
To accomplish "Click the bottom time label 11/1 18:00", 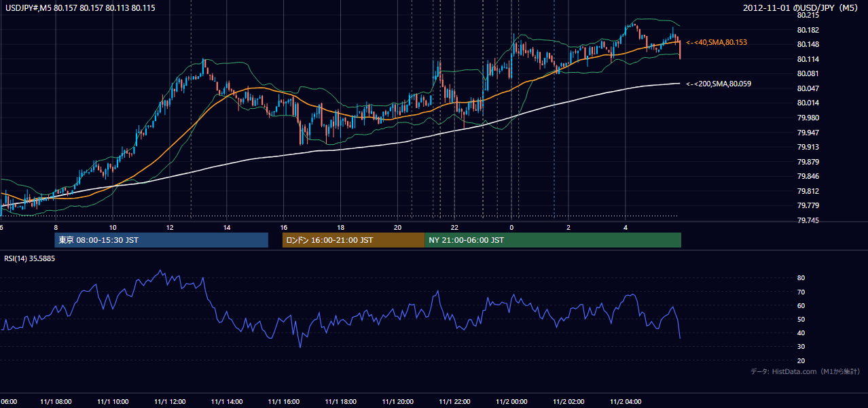I will click(341, 402).
